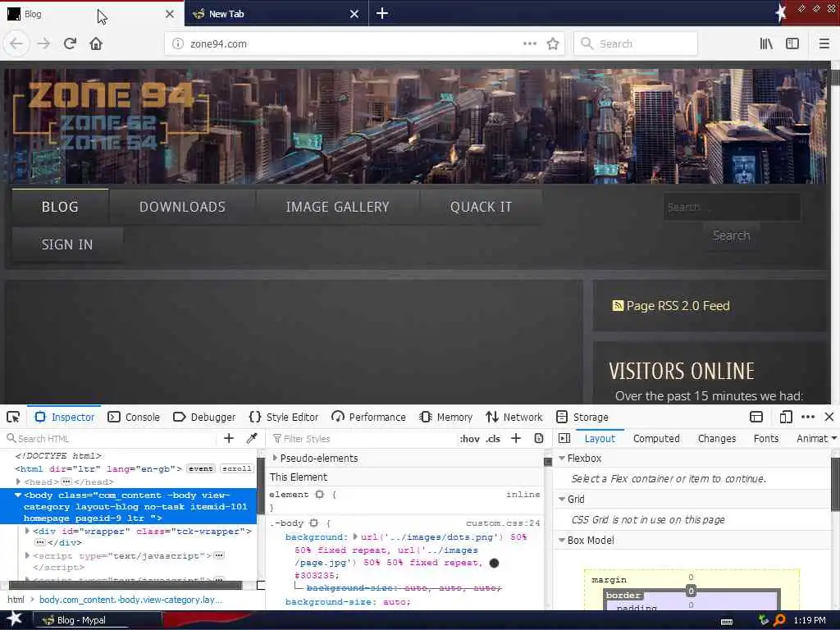Bookmark this page with the star
Image resolution: width=840 pixels, height=630 pixels.
pos(553,43)
